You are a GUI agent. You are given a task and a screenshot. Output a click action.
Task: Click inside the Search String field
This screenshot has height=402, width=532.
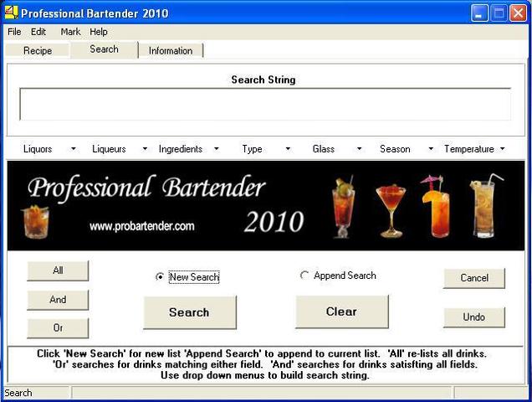(265, 105)
